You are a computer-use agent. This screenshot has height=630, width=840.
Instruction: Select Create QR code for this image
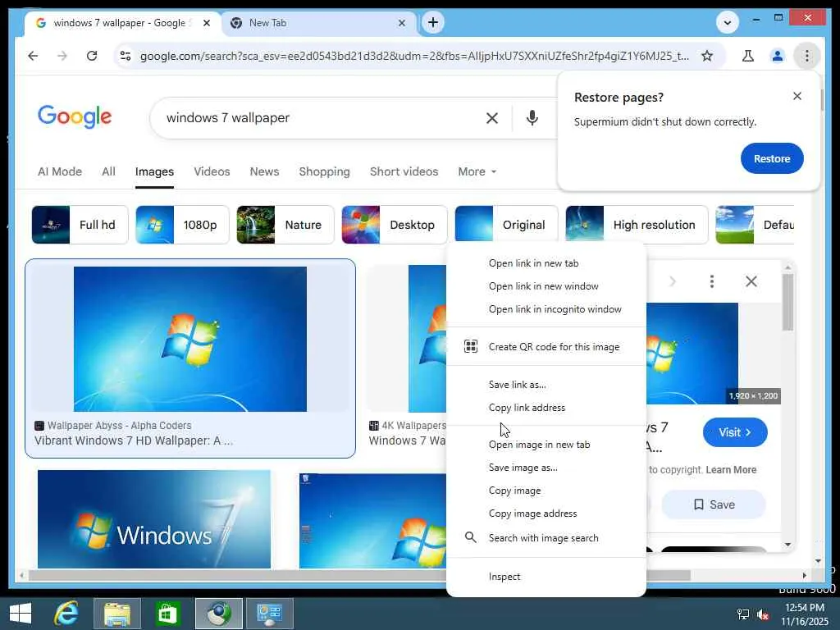546,347
